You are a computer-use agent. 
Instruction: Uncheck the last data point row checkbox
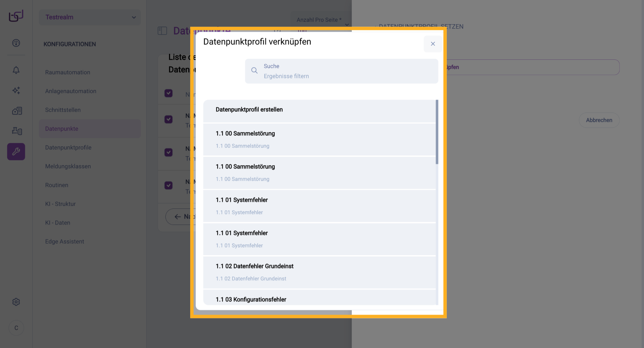(168, 185)
